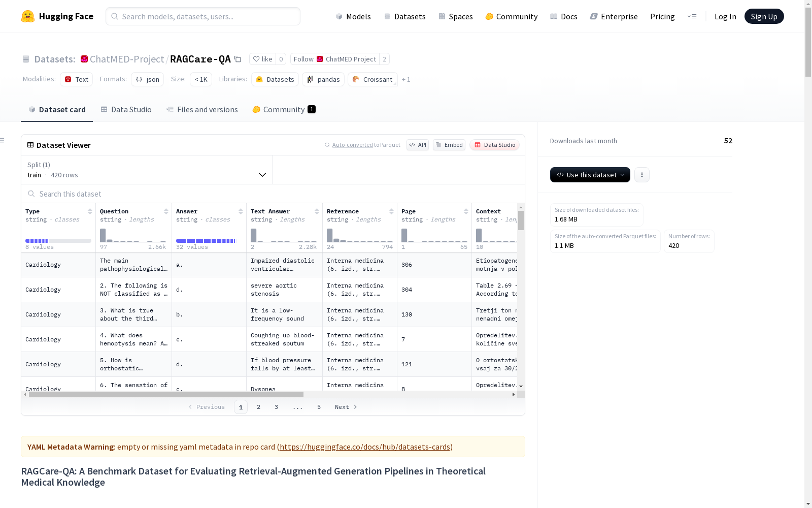Screen dimensions: 812x508
Task: Click the Question column length histogram
Action: pos(133,235)
